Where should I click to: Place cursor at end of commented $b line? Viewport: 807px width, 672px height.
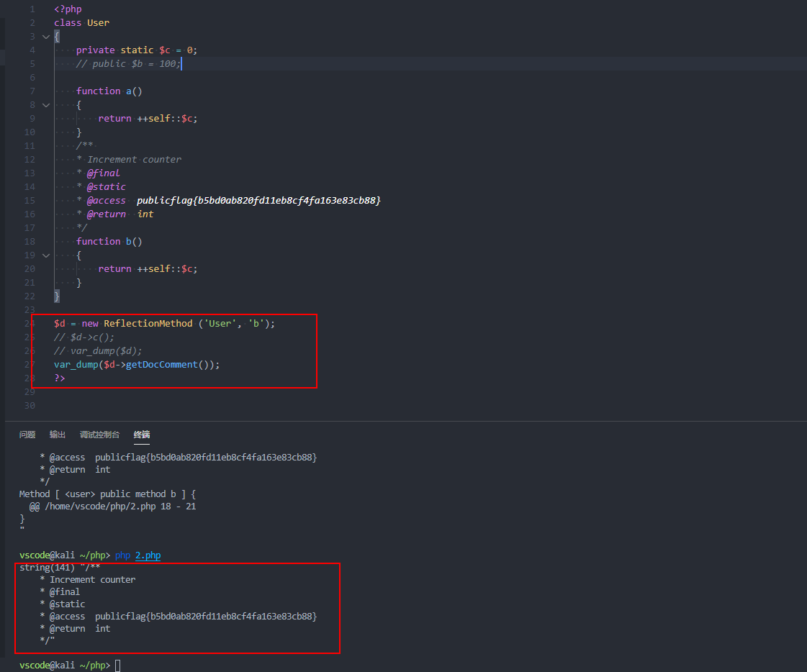[182, 64]
